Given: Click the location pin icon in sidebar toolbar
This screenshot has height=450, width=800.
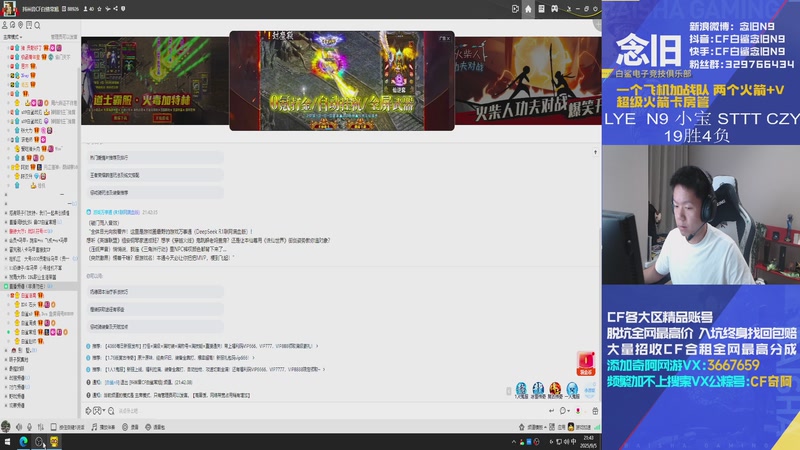Looking at the screenshot, I should (21, 25).
